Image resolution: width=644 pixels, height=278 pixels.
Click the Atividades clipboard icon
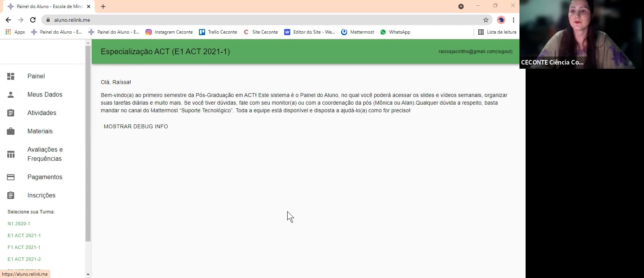tap(11, 113)
